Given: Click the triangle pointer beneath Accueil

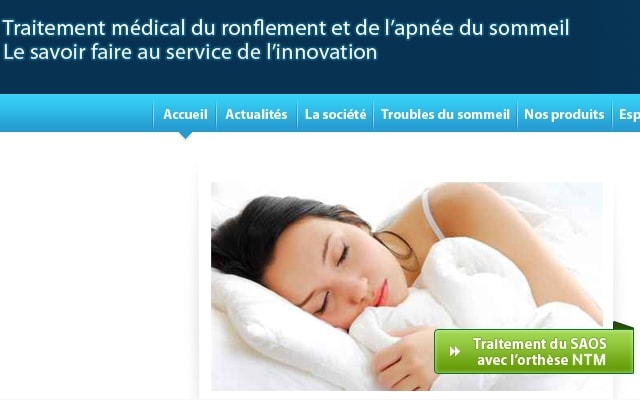Looking at the screenshot, I should pyautogui.click(x=185, y=135).
